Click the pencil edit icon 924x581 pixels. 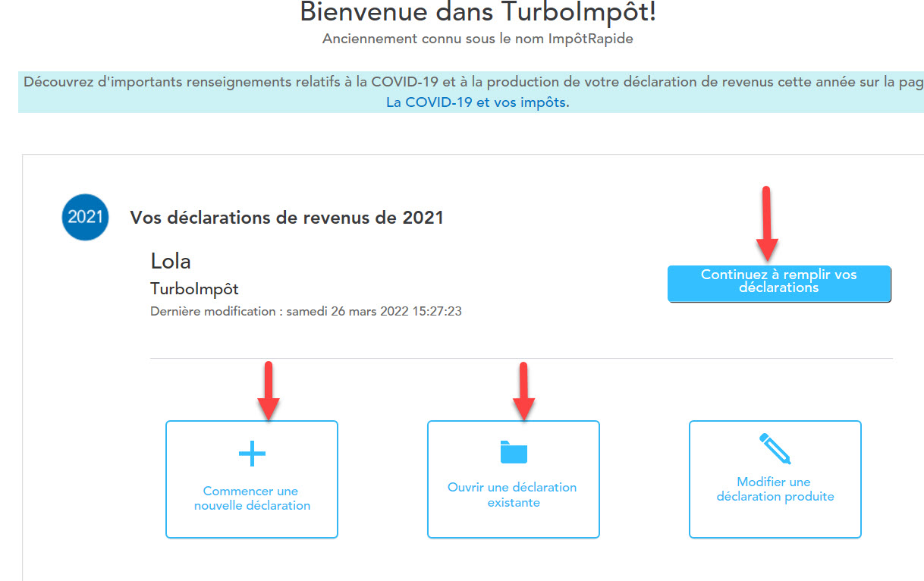click(775, 449)
